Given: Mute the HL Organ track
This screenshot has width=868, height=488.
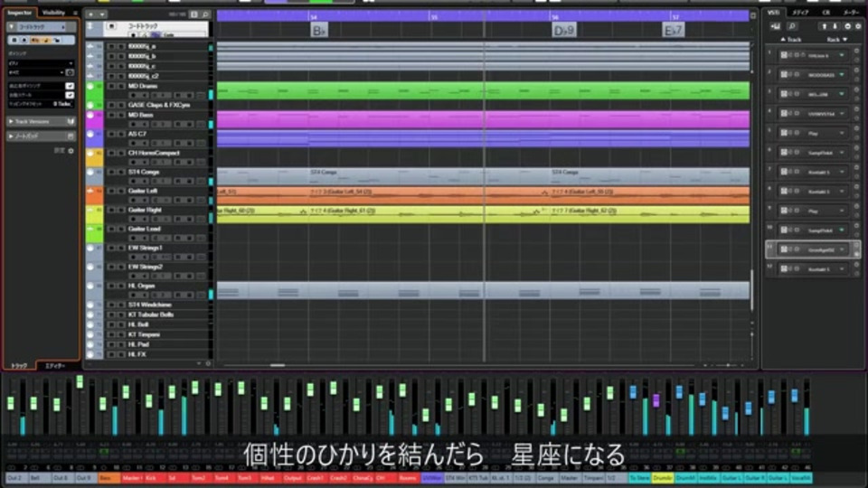Looking at the screenshot, I should [111, 286].
